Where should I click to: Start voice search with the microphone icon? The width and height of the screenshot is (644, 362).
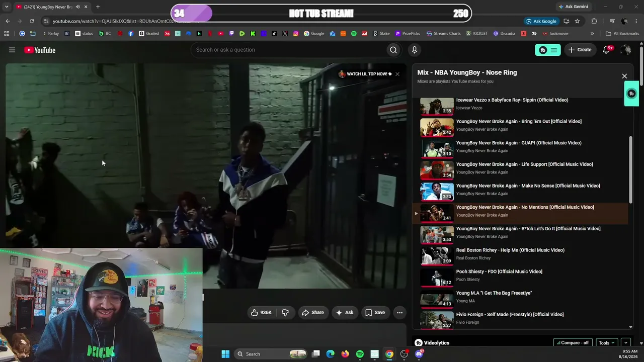point(415,50)
